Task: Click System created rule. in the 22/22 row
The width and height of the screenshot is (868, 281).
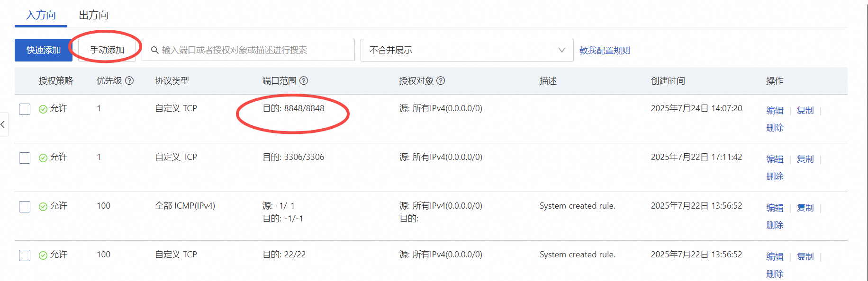Action: [x=577, y=255]
